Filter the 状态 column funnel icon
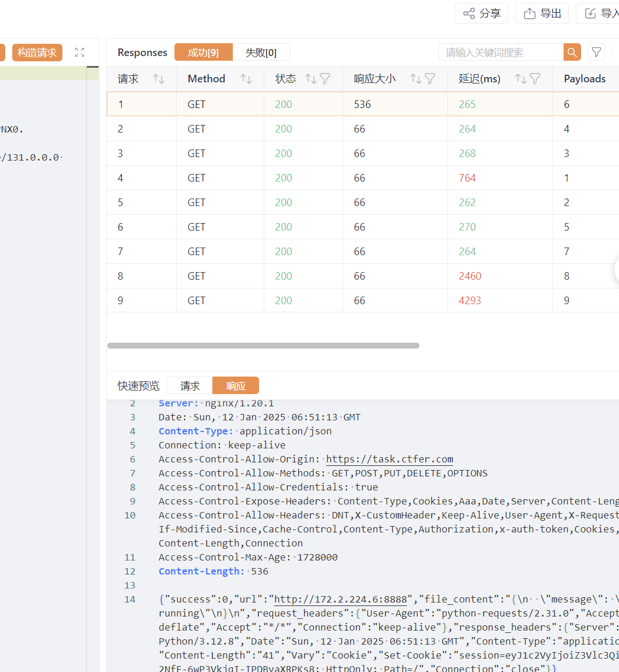 point(325,79)
